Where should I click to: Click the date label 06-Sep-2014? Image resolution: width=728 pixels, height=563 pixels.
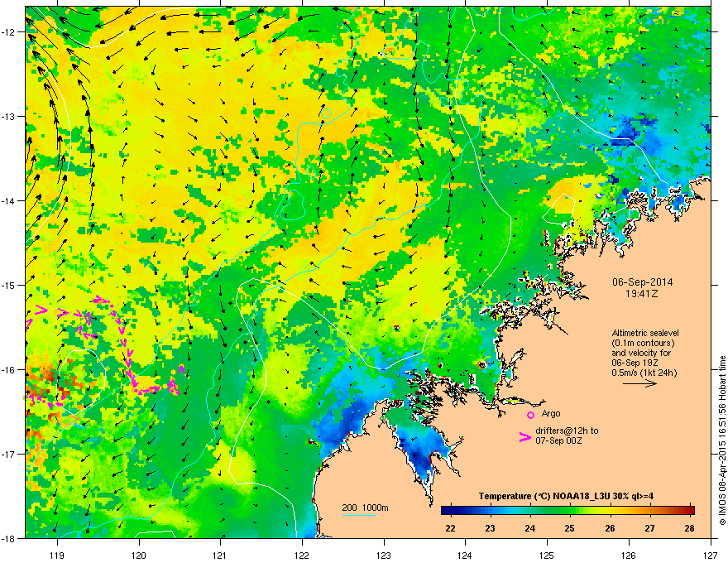[642, 282]
